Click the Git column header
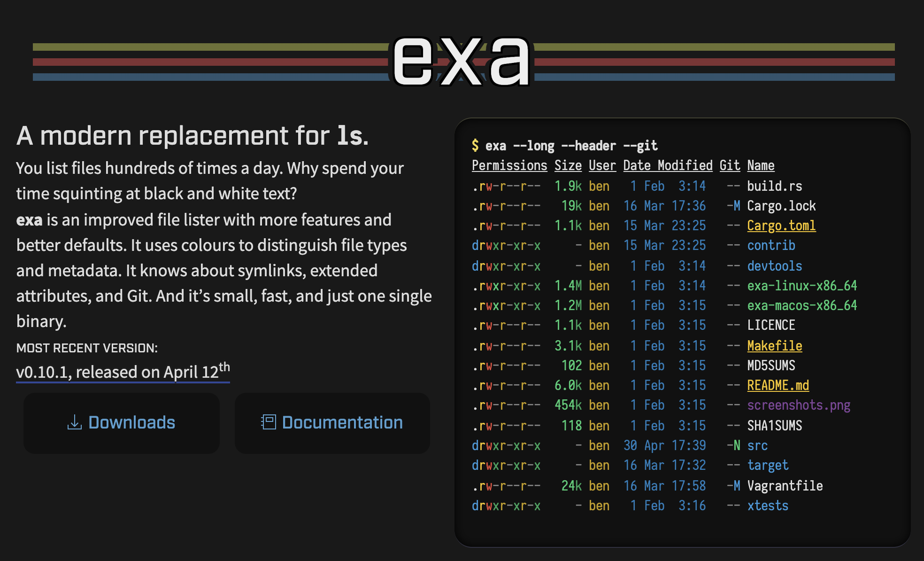924x561 pixels. pos(730,165)
